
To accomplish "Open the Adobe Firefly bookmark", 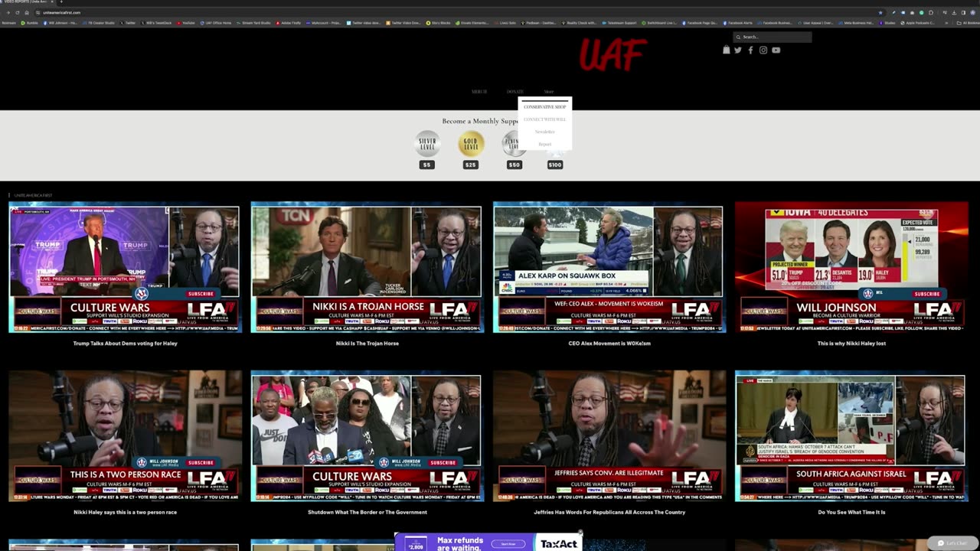I will click(288, 23).
